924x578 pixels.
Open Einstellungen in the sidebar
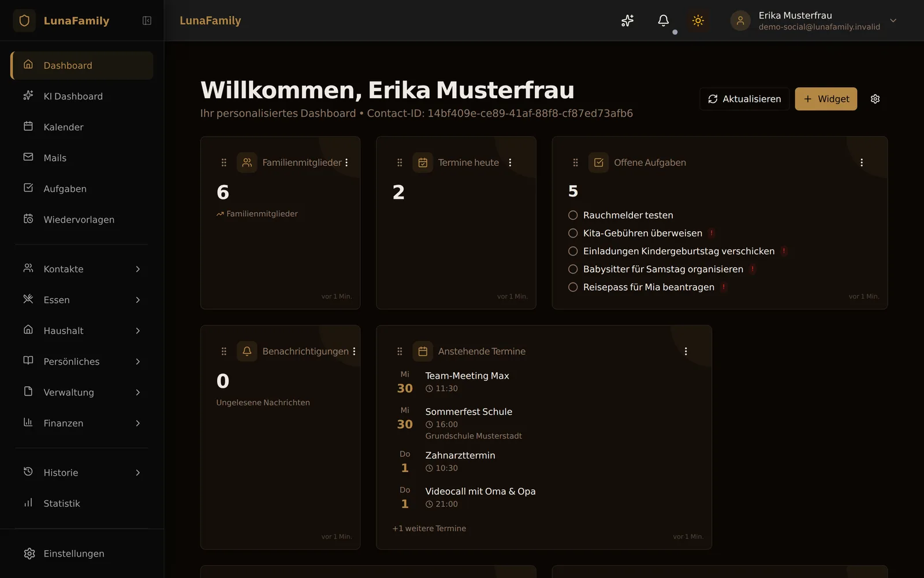(x=81, y=554)
